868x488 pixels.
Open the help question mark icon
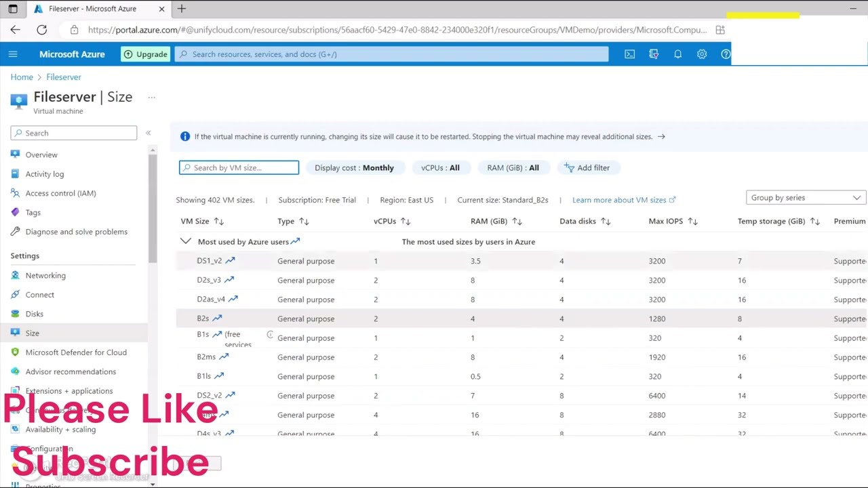click(x=726, y=54)
